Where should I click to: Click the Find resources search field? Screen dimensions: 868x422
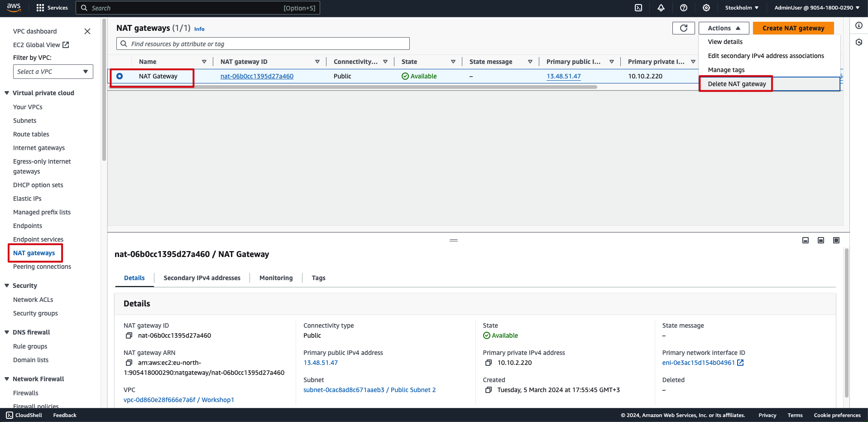267,44
